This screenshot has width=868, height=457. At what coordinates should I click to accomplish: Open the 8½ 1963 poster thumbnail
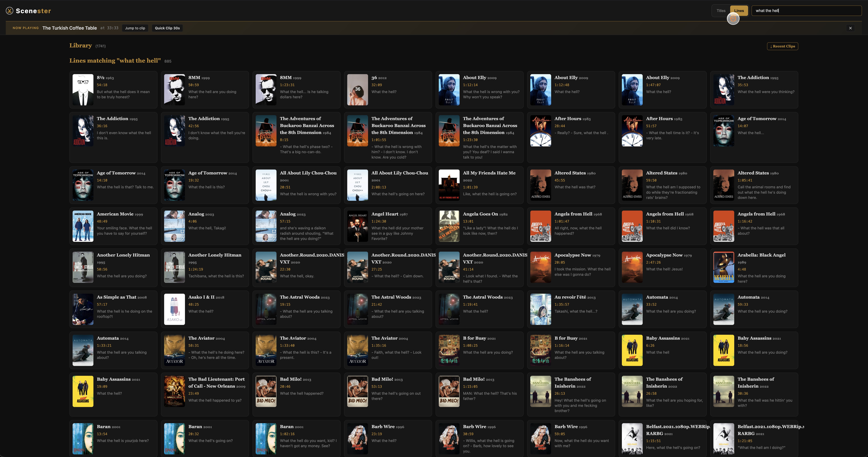pos(83,90)
